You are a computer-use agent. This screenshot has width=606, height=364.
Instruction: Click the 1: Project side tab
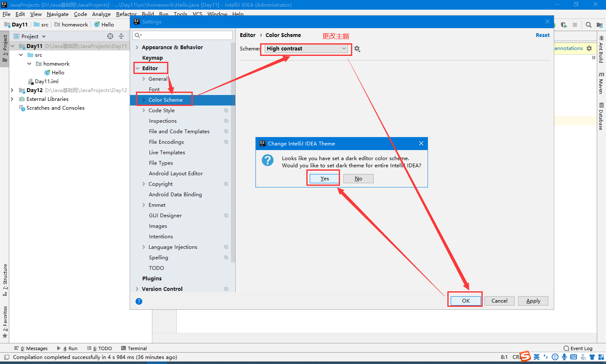(x=5, y=48)
